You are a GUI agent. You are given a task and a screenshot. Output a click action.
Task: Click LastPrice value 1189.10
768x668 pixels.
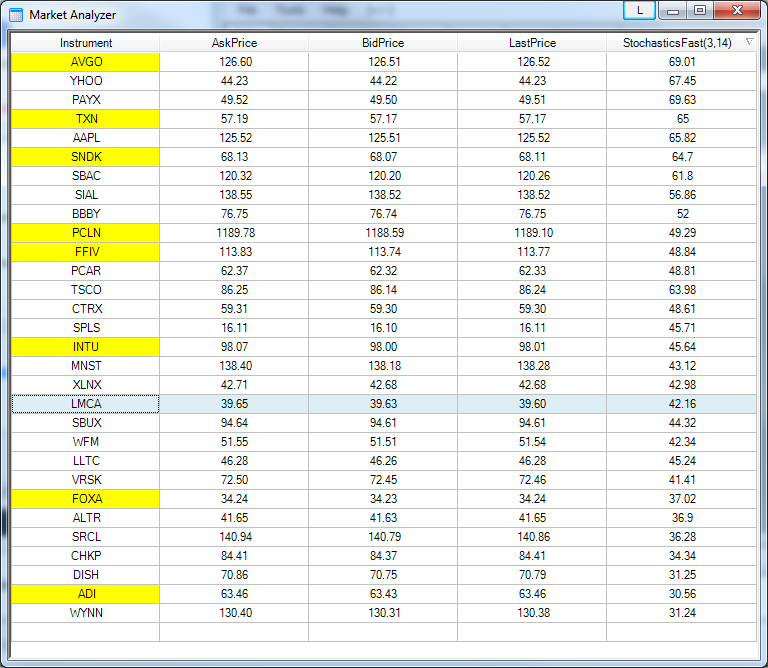[533, 233]
